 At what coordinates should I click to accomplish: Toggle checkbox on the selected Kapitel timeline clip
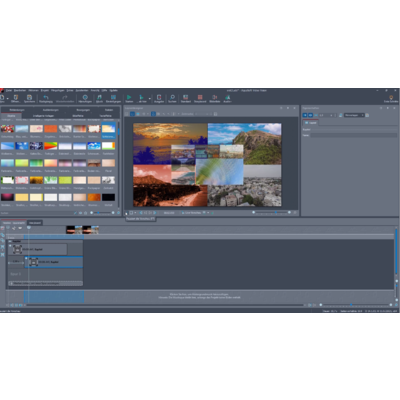(x=26, y=258)
